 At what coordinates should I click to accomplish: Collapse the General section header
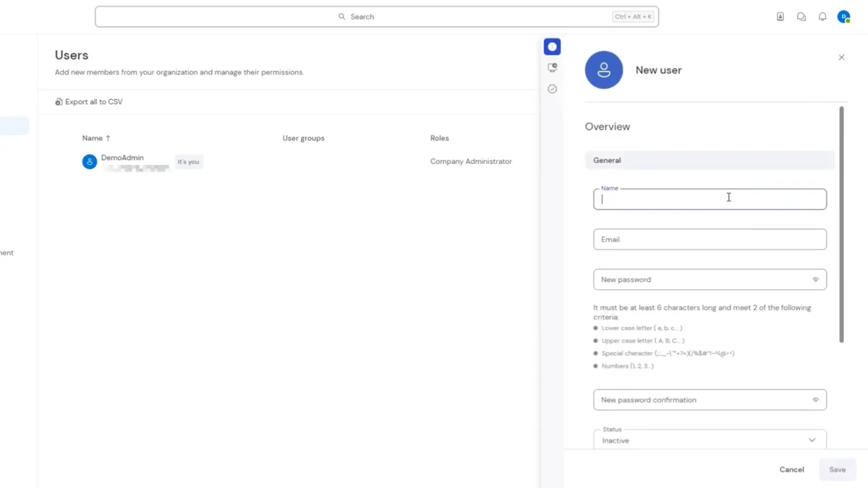coord(710,160)
